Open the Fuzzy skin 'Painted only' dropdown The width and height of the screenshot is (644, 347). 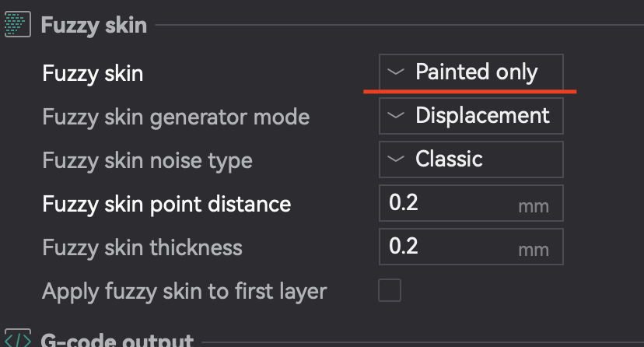(471, 73)
